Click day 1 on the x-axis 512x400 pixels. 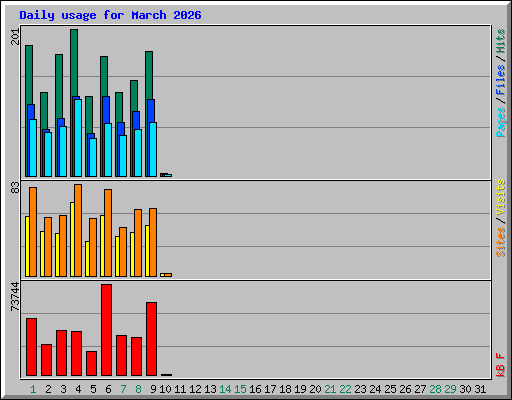click(x=33, y=389)
